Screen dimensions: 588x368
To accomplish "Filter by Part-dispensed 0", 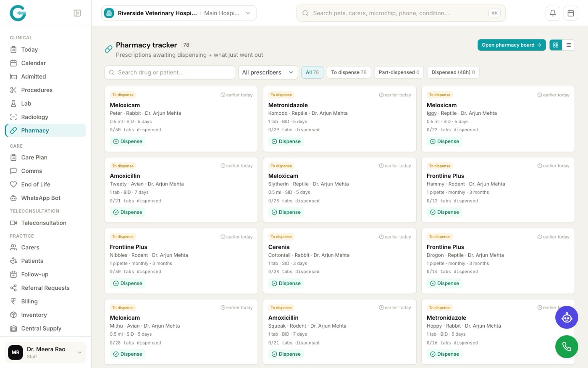I will click(x=399, y=72).
